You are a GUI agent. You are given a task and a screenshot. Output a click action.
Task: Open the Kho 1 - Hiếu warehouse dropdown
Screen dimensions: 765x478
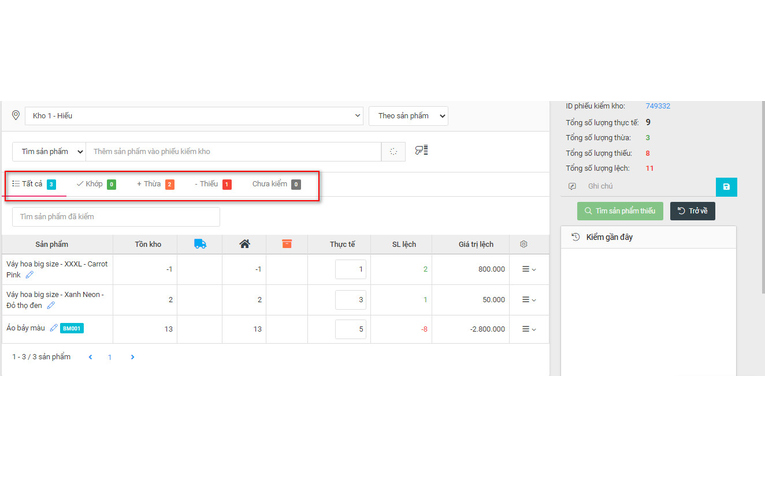[x=194, y=116]
